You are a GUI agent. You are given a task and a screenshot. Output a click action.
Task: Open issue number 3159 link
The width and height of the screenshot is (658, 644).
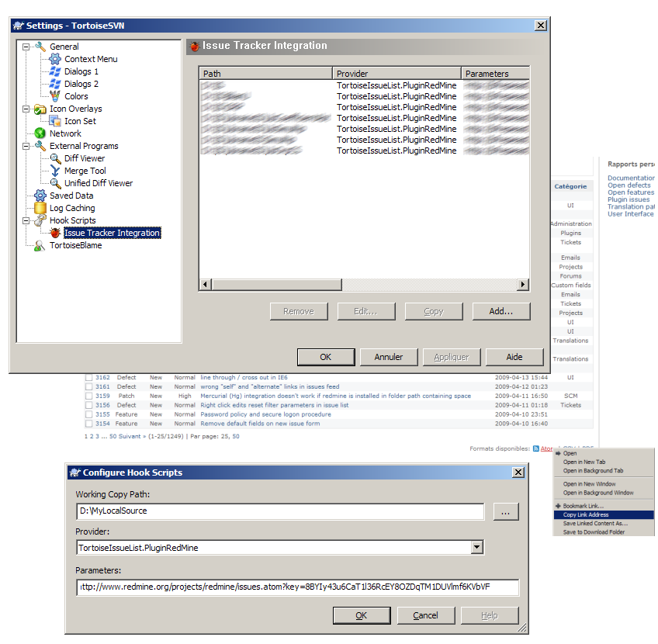102,396
